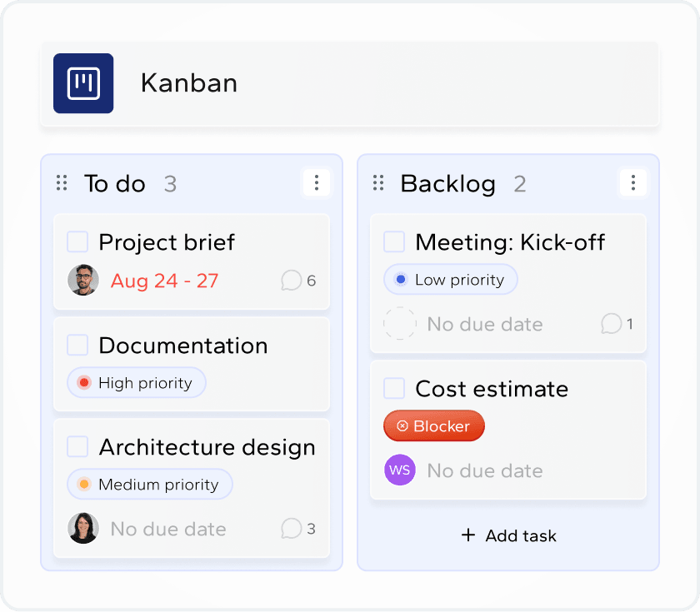This screenshot has height=612, width=700.
Task: Click the Backlog column drag handle
Action: click(378, 183)
